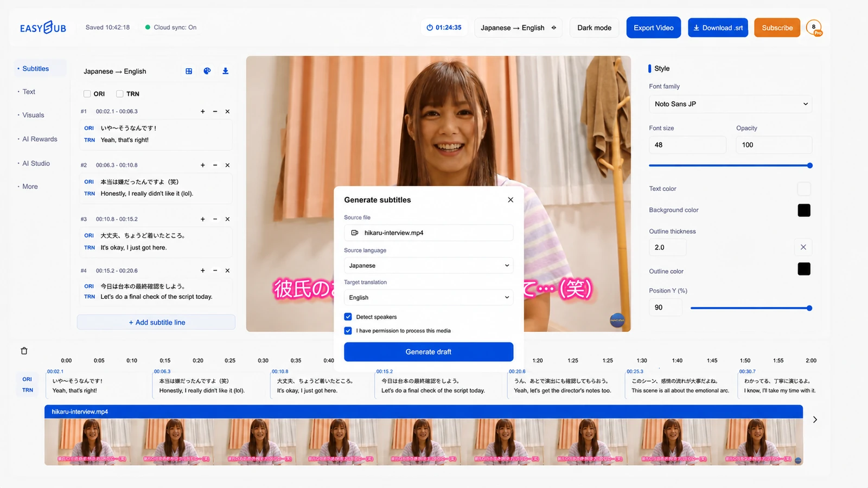The image size is (868, 488).
Task: Tick the TRN checkbox above subtitle list
Action: pyautogui.click(x=120, y=94)
